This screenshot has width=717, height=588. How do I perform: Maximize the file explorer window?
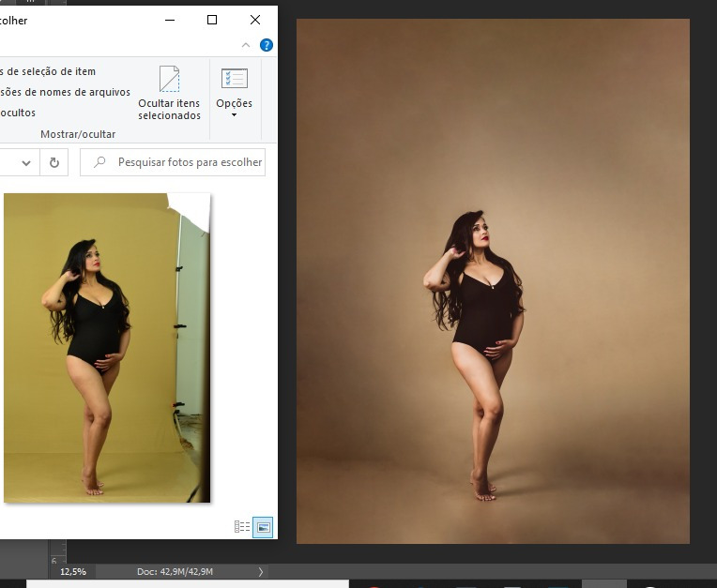click(212, 20)
